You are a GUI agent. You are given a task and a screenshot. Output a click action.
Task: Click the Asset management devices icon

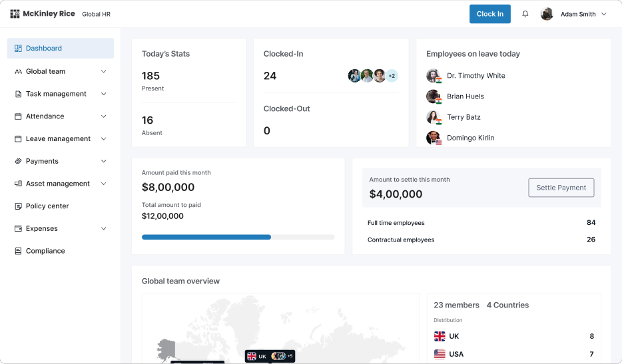coord(18,184)
